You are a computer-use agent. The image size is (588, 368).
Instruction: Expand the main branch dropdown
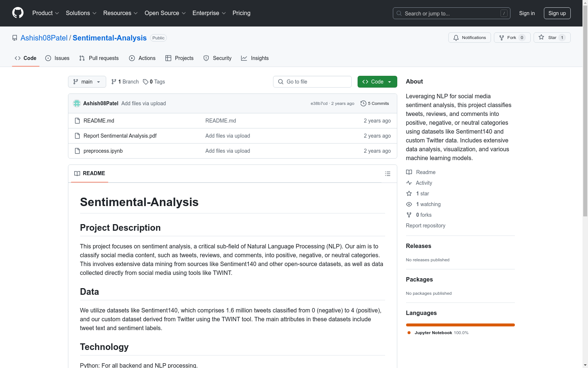point(87,82)
